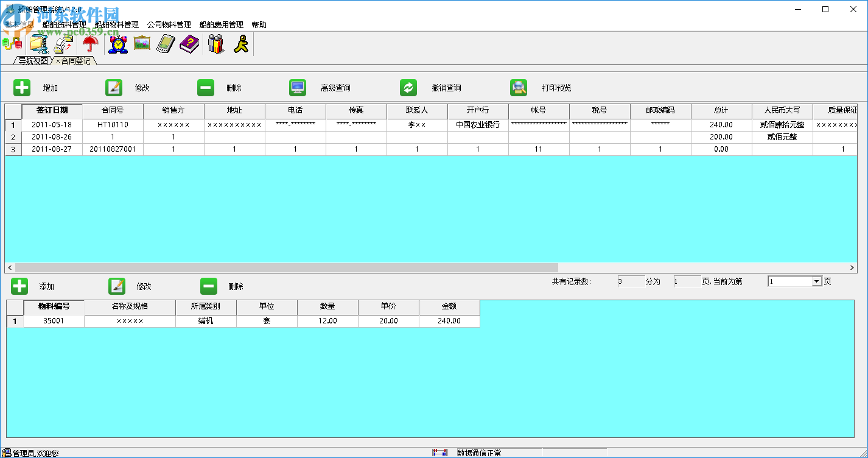
Task: Close the 合同登记 tab with its ×
Action: click(x=58, y=61)
